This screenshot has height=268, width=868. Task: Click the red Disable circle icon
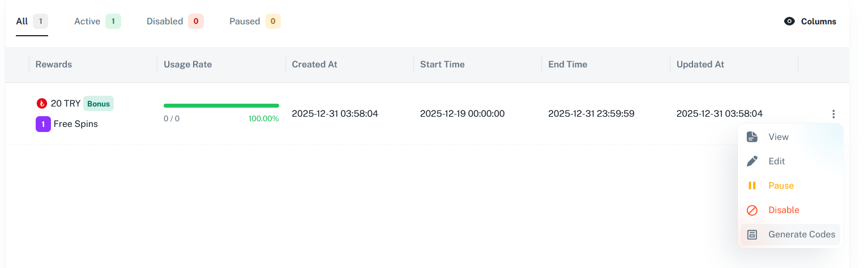[752, 210]
